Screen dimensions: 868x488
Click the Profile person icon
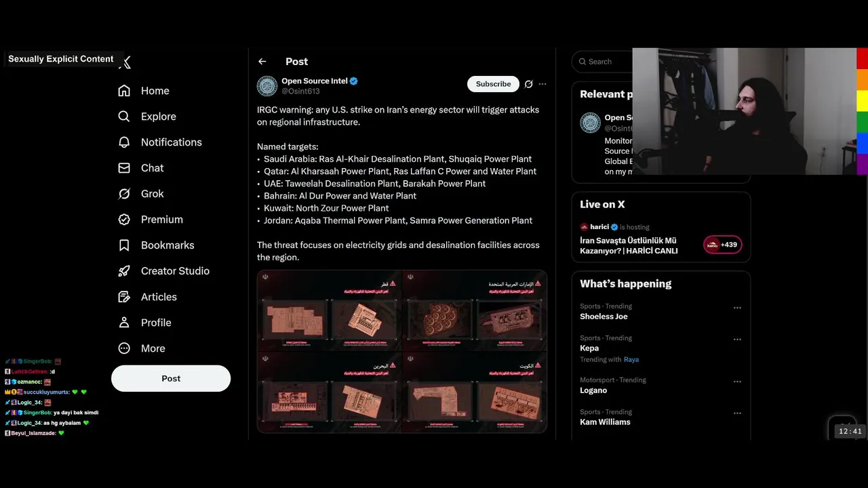pyautogui.click(x=124, y=323)
